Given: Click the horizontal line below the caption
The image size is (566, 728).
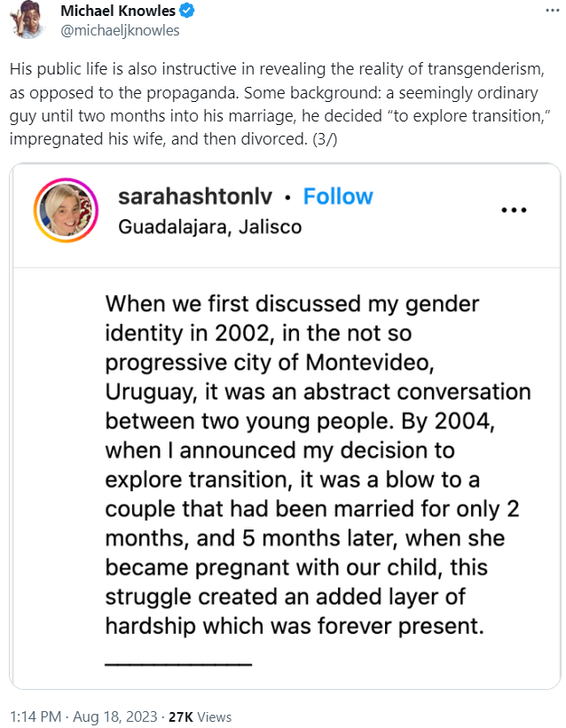Looking at the screenshot, I should pyautogui.click(x=178, y=662).
